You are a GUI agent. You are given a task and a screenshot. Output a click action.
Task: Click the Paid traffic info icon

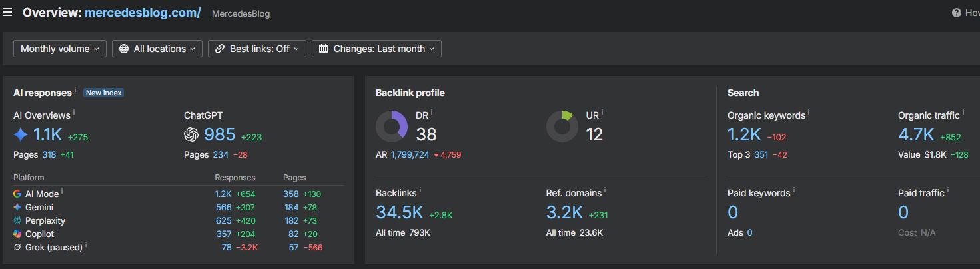pyautogui.click(x=948, y=190)
